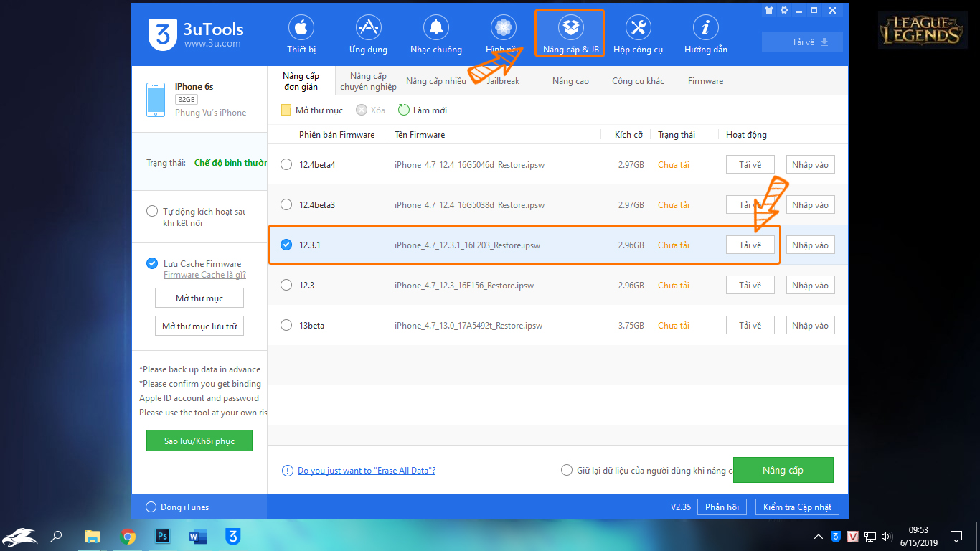Viewport: 980px width, 551px height.
Task: Click the green Nâng cấp button
Action: (783, 471)
